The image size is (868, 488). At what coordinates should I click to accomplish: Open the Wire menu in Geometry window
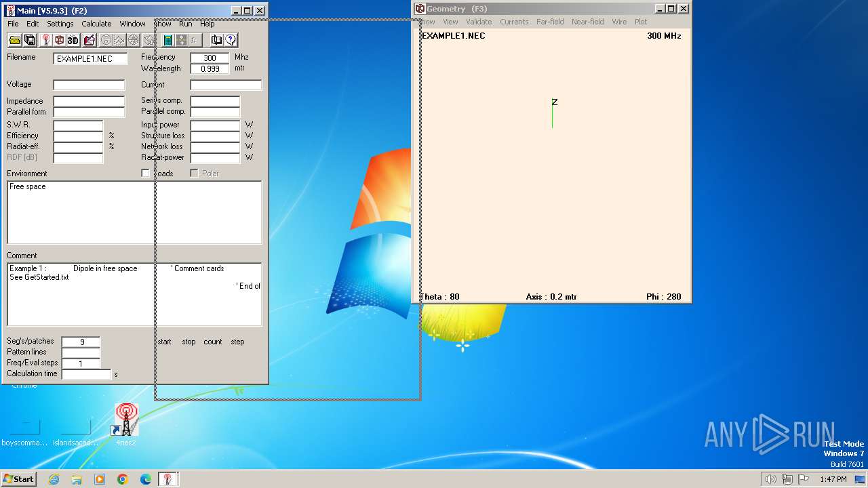tap(619, 22)
